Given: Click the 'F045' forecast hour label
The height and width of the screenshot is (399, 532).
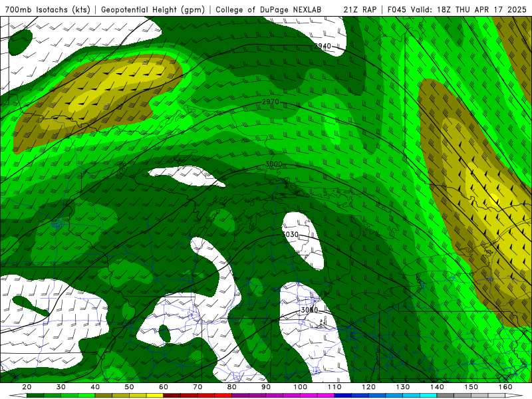Looking at the screenshot, I should click(396, 9).
